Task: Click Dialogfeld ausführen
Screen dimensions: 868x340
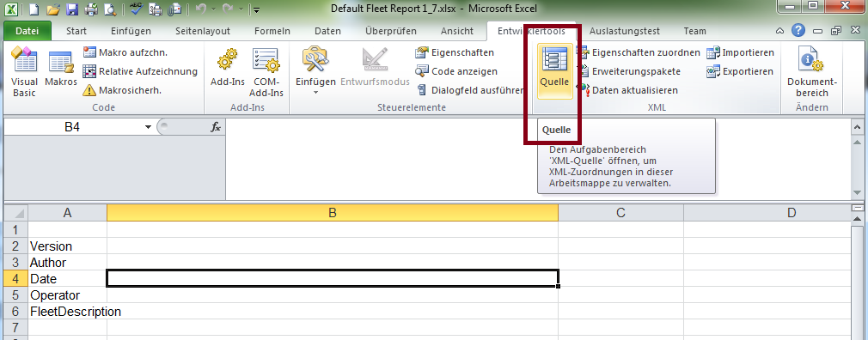Action: coord(469,90)
